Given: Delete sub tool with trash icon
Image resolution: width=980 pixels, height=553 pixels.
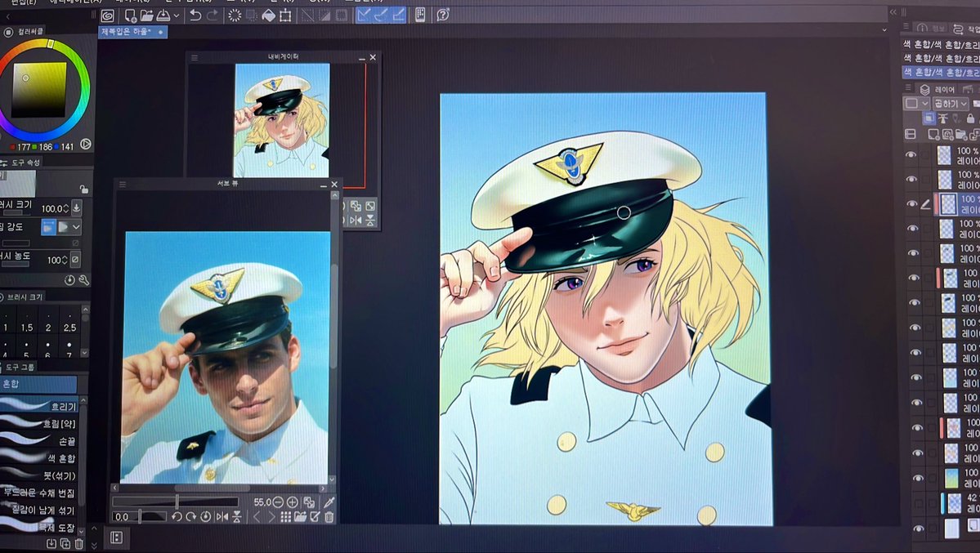Looking at the screenshot, I should click(x=79, y=544).
